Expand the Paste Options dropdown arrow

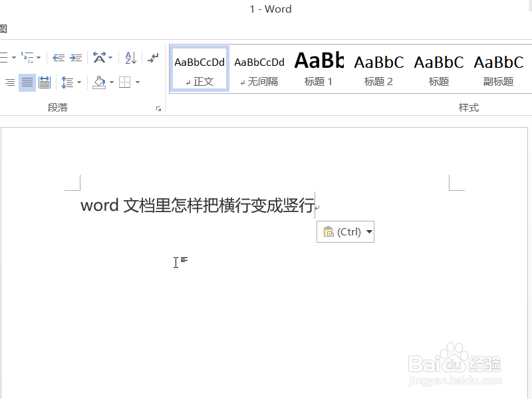coord(370,232)
